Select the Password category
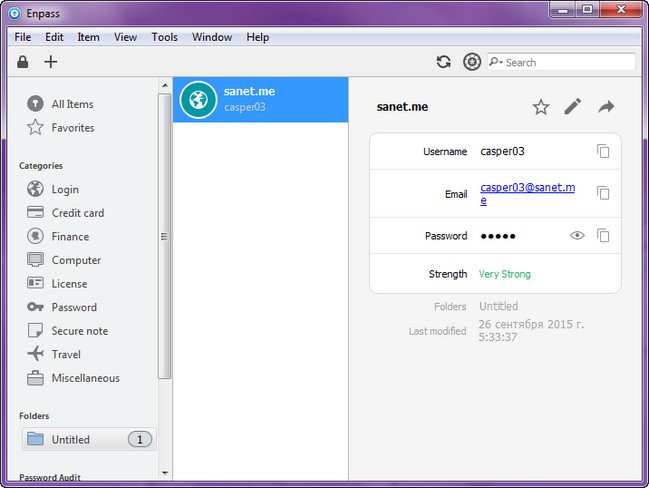649x488 pixels. point(62,307)
